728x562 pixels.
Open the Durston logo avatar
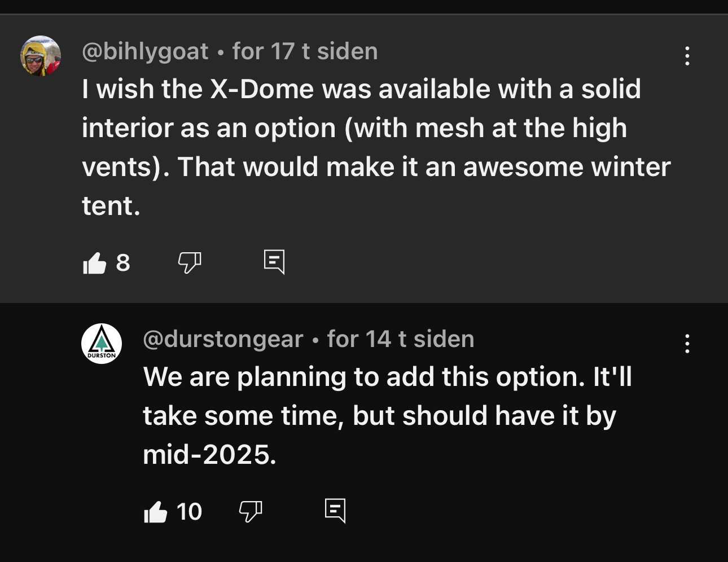click(x=102, y=344)
